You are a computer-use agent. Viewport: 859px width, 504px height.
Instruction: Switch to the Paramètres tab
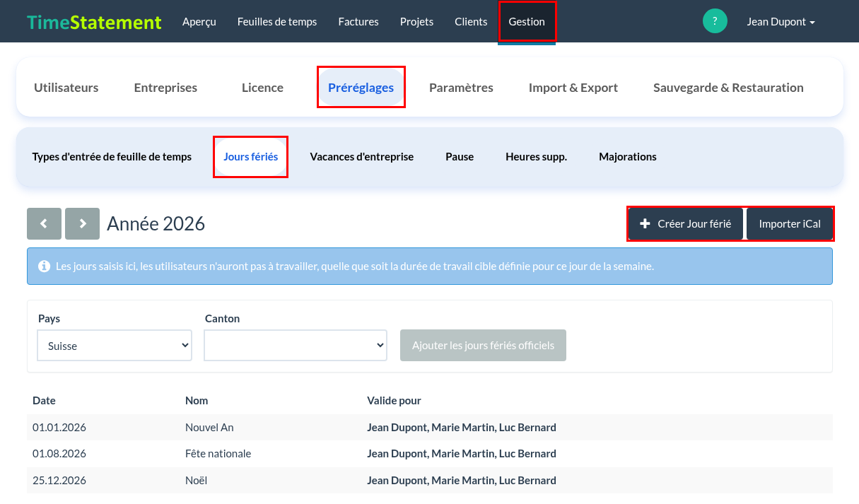[461, 88]
